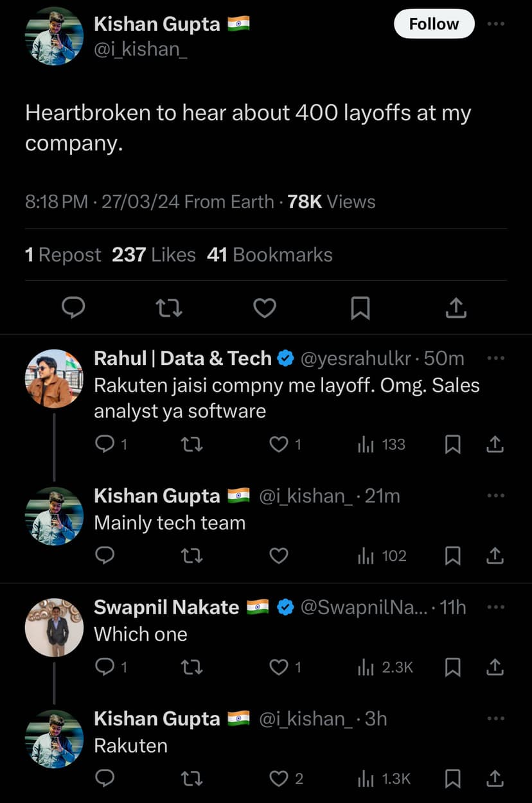View the 1 Repost list

(63, 255)
